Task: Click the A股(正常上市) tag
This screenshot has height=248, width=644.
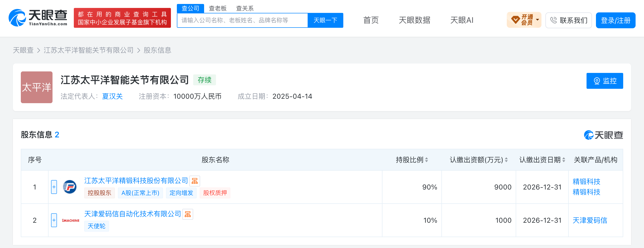Action: click(x=140, y=193)
